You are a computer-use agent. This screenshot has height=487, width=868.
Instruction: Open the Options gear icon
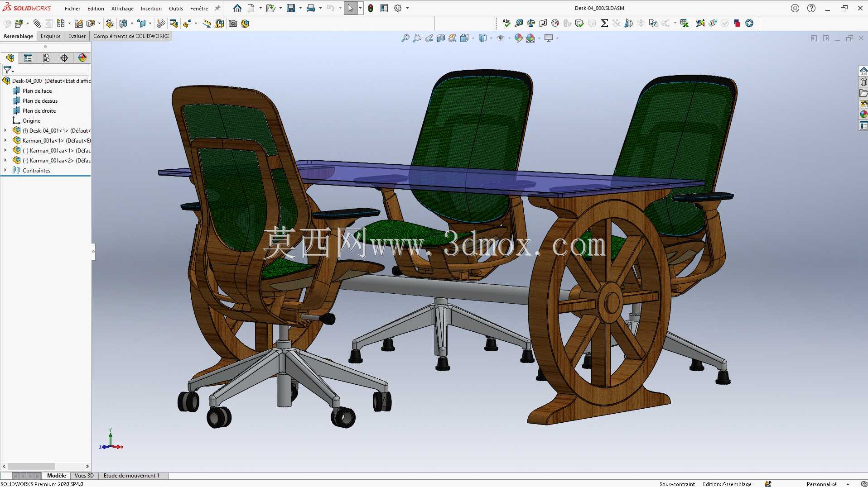[398, 8]
